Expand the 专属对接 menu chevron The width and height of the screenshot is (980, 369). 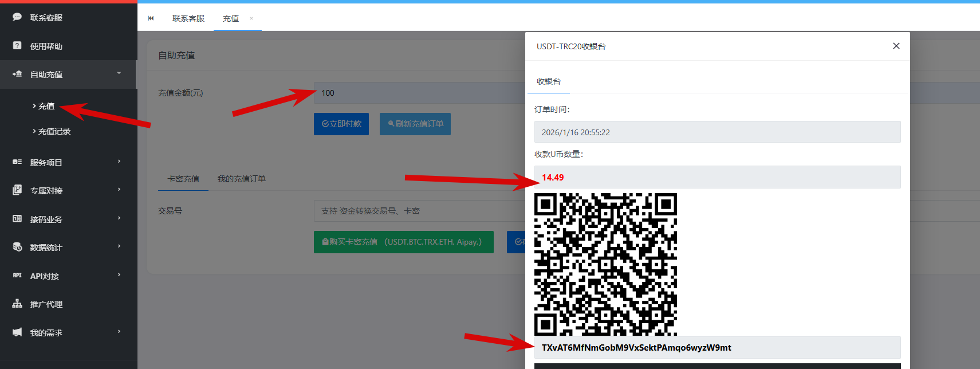point(119,190)
